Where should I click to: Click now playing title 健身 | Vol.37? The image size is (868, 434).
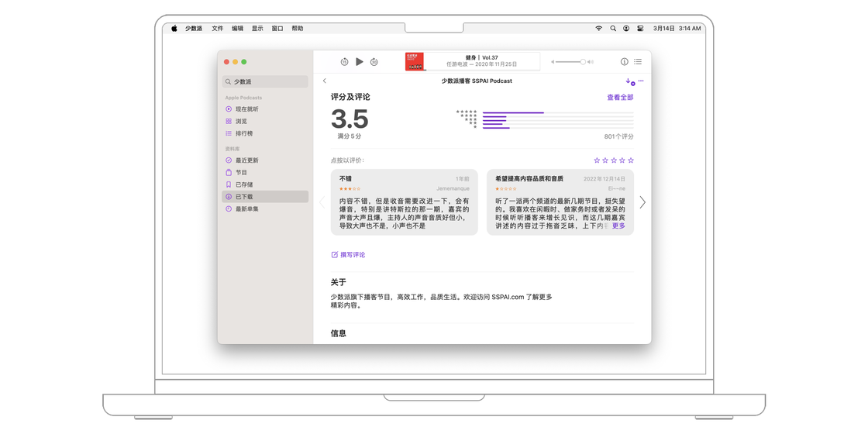tap(481, 57)
